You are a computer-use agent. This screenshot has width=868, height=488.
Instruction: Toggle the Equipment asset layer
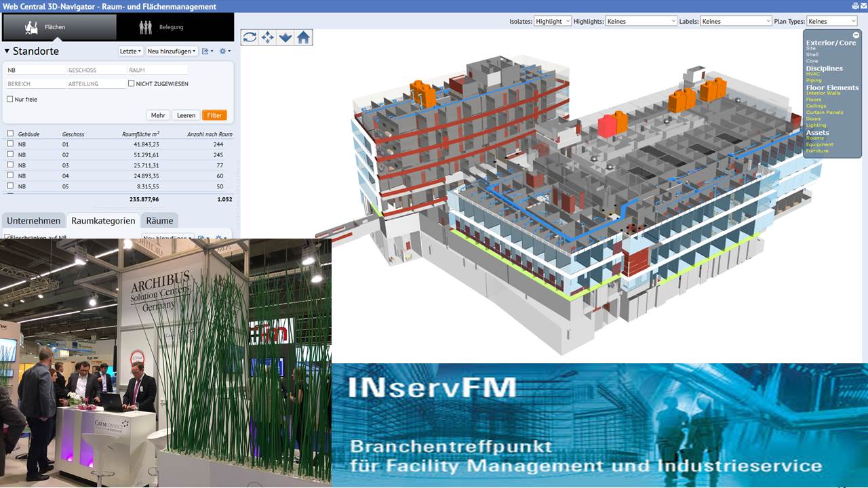[x=819, y=144]
